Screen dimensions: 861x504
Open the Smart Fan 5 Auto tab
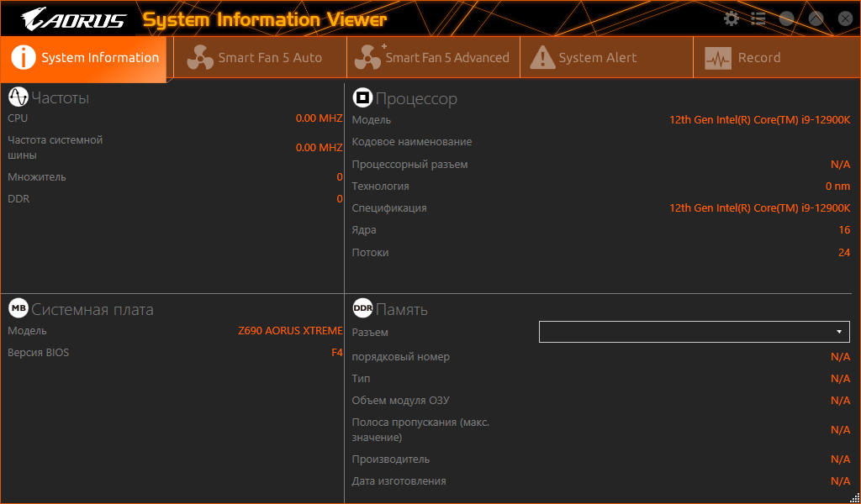tap(261, 58)
